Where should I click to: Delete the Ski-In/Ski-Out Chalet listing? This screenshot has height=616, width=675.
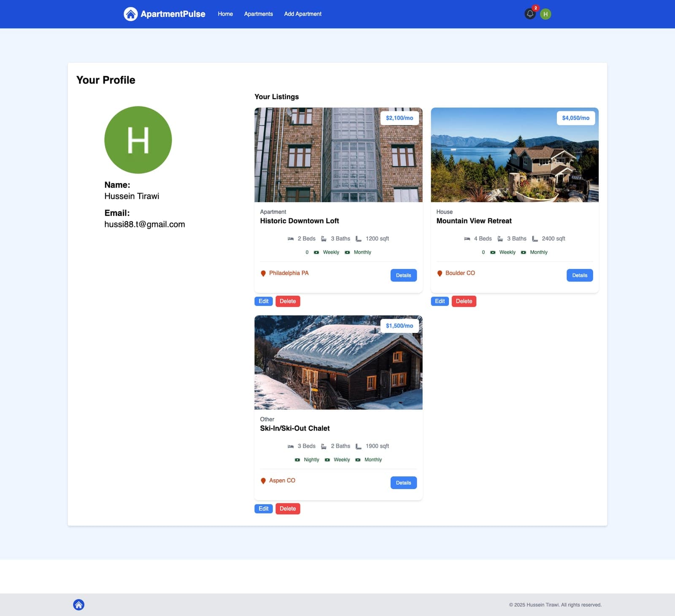[288, 509]
